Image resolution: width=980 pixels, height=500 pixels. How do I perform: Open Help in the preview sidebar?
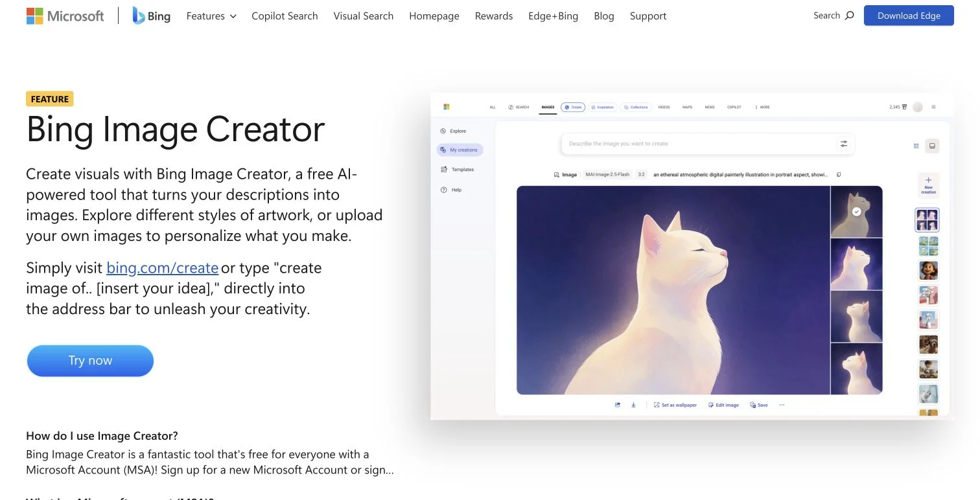click(451, 190)
